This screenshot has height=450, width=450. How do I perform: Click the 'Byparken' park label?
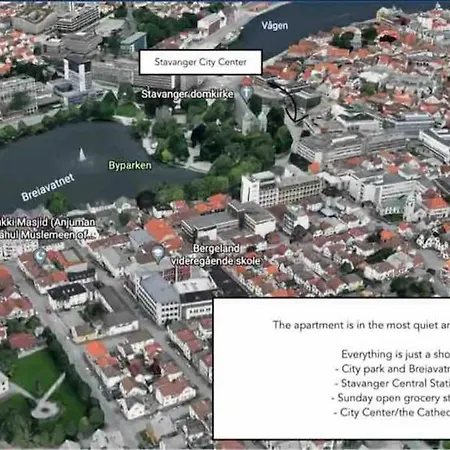[130, 165]
